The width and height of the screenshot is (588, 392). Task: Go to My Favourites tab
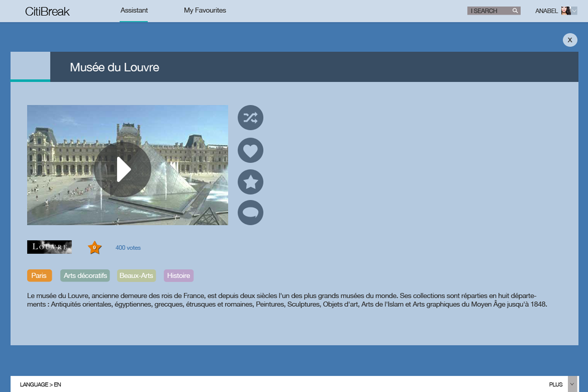205,10
